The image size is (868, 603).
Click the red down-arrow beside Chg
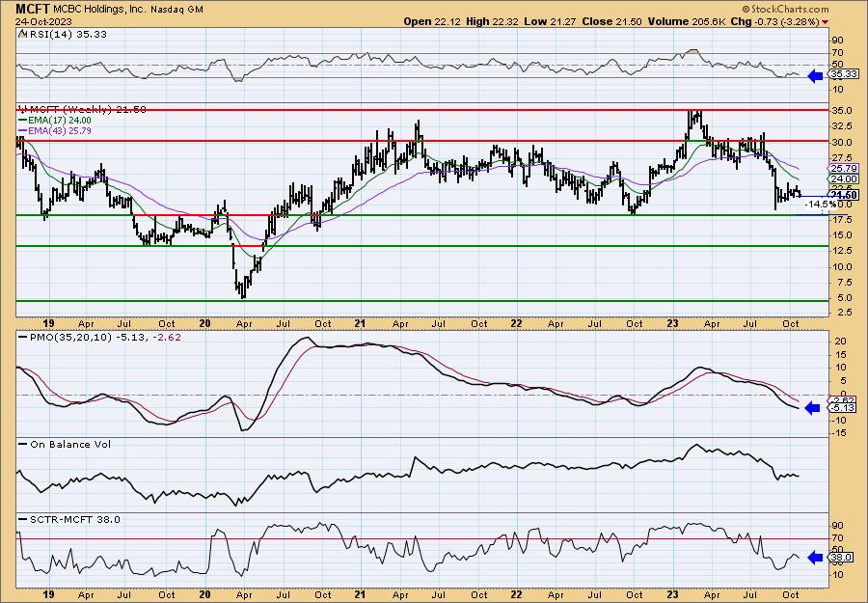pyautogui.click(x=826, y=22)
